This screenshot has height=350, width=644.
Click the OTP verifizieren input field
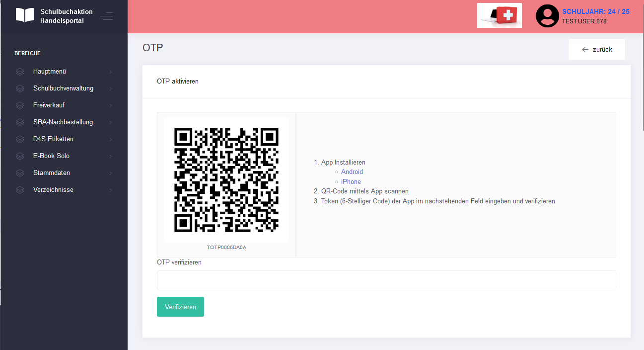click(386, 280)
